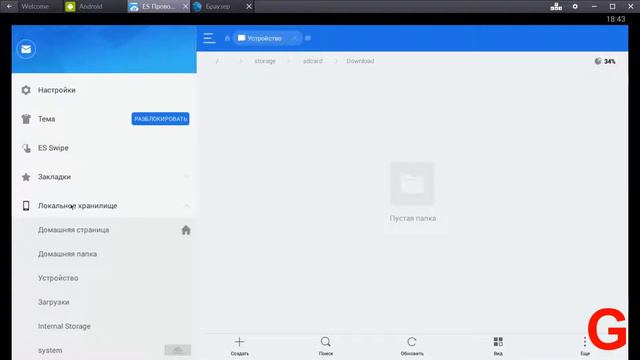Click the back arrow in emulator title bar

[9, 7]
